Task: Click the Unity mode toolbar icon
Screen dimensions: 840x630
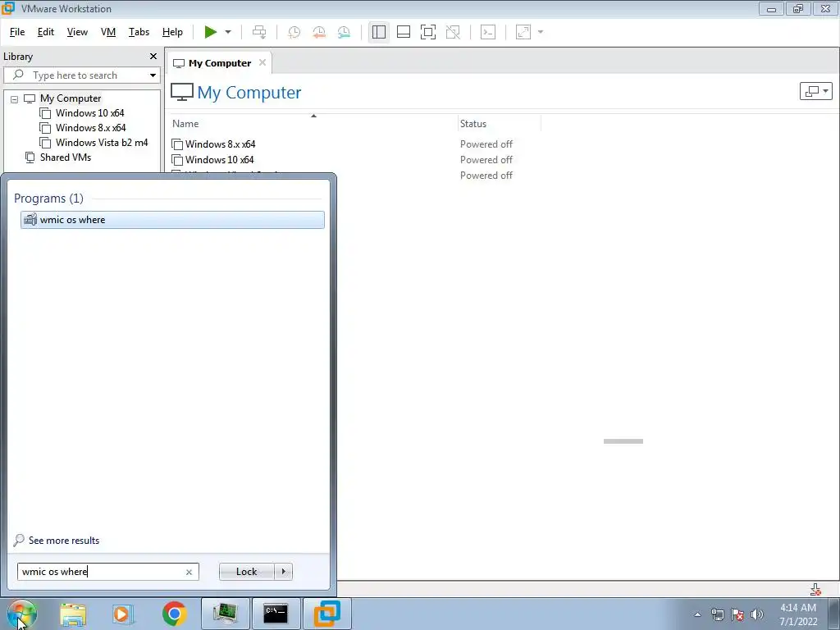Action: pyautogui.click(x=453, y=32)
